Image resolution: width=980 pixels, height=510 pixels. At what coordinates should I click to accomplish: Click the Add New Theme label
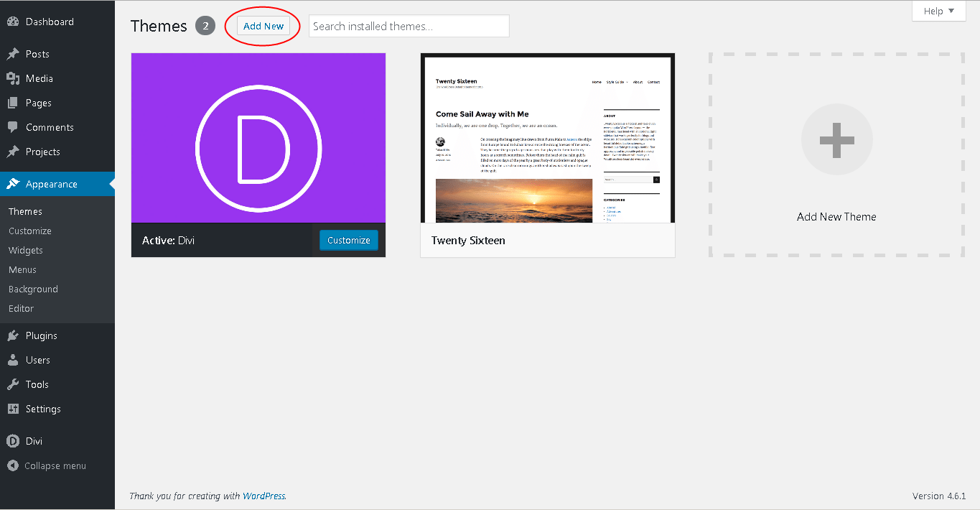(x=836, y=217)
